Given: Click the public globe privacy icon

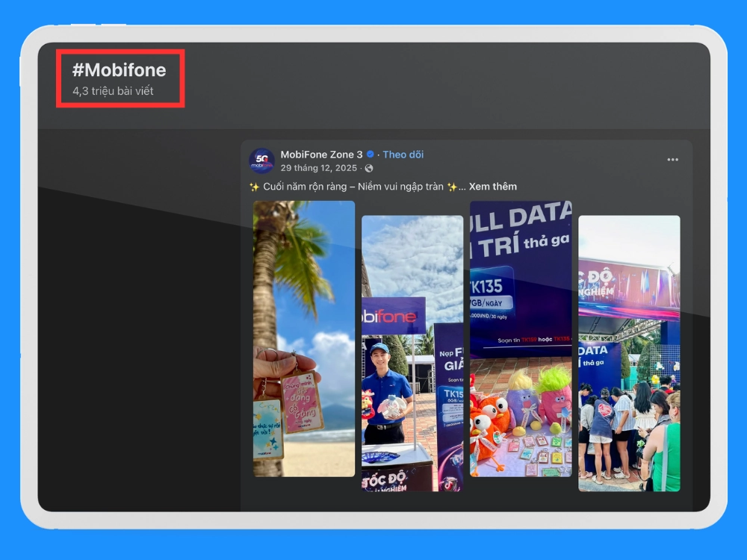Looking at the screenshot, I should (x=369, y=168).
